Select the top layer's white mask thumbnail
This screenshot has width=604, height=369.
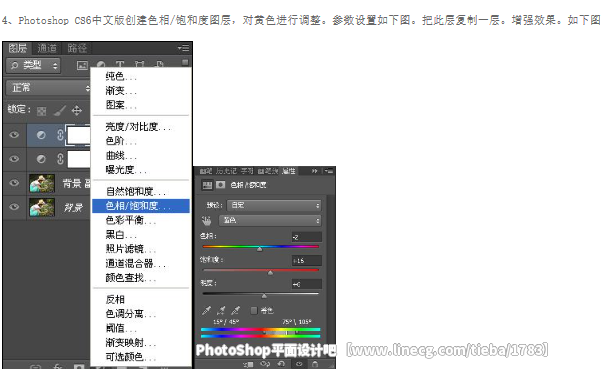(78, 135)
